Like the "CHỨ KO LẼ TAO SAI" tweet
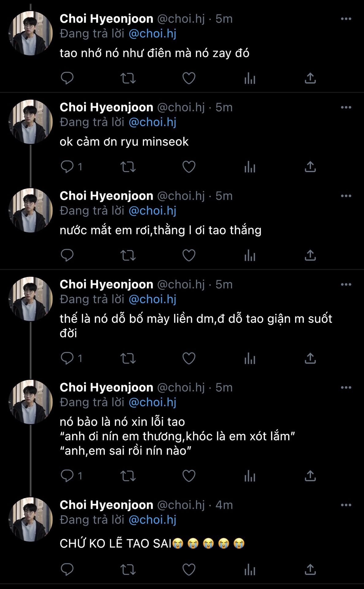Screen dimensions: 364x589 coord(189,570)
